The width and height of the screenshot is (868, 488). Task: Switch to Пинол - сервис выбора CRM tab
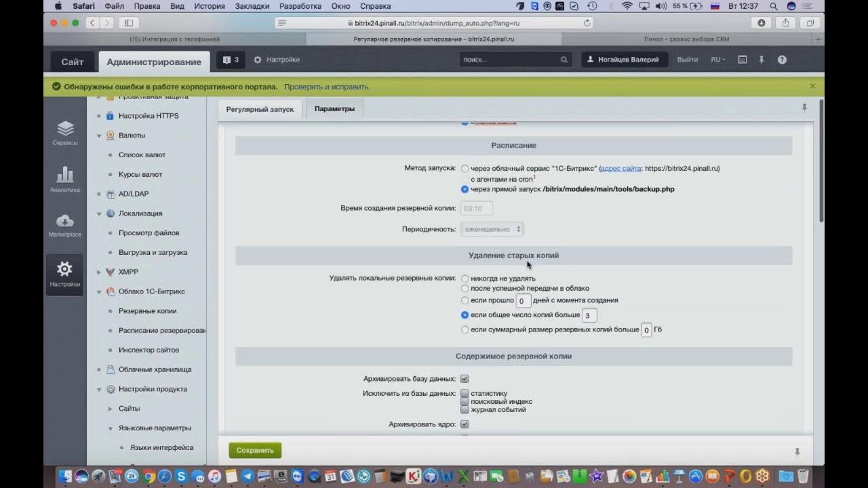pyautogui.click(x=687, y=39)
